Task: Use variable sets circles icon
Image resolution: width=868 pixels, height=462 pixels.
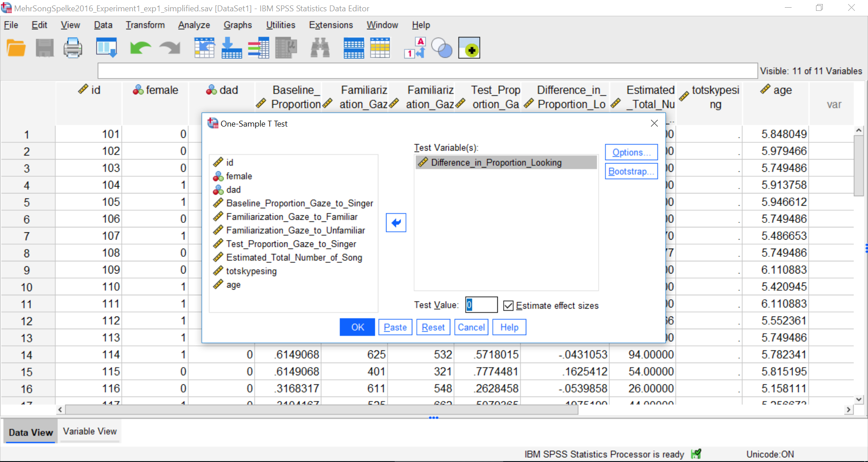Action: (x=442, y=48)
